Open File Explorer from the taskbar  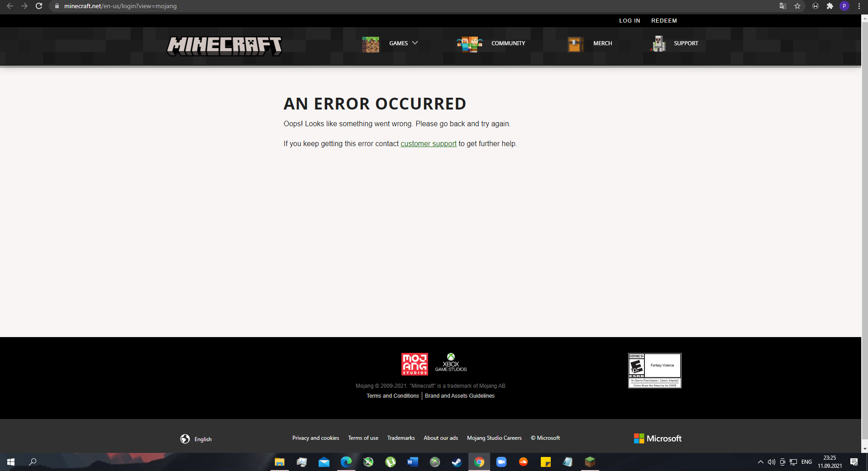point(280,462)
